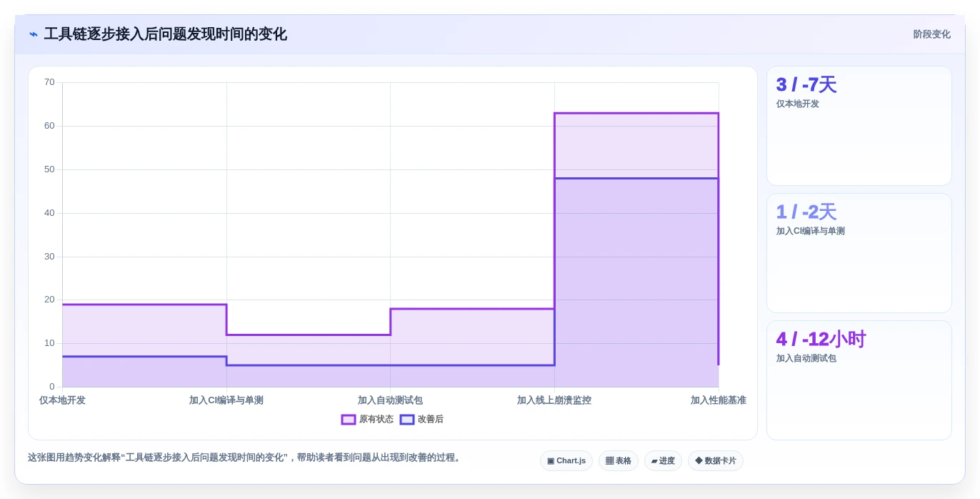980x499 pixels.
Task: Open the 加入CI编译与单测 data card
Action: coord(859,253)
